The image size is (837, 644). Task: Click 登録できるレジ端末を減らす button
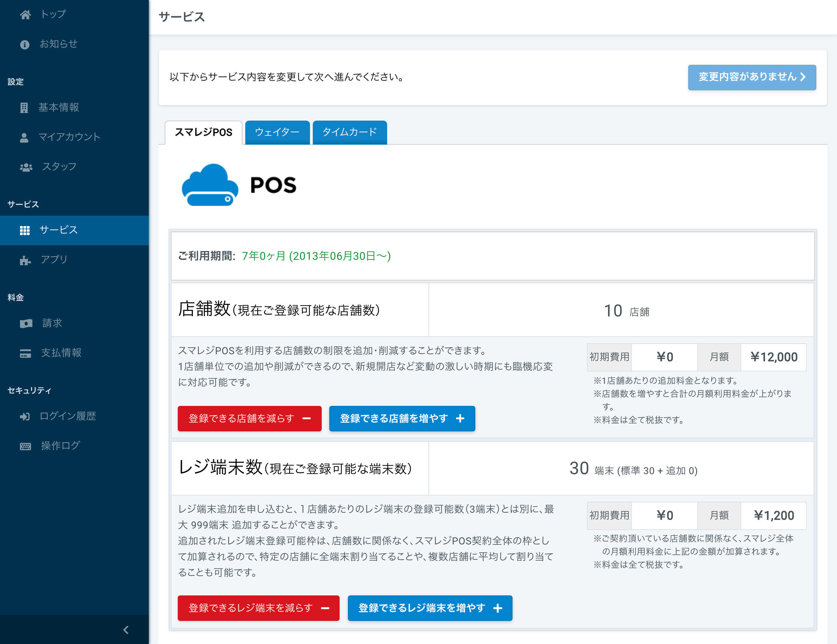click(259, 608)
